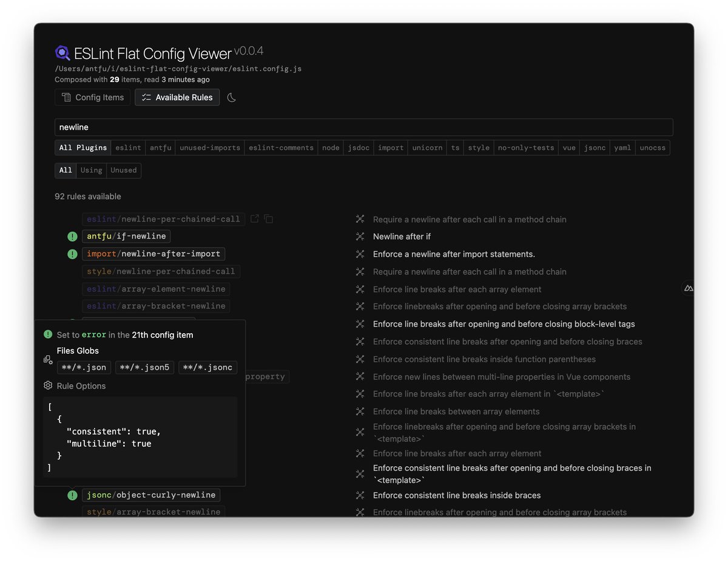Click the **/*.json5 glob chip
Image resolution: width=728 pixels, height=562 pixels.
[144, 367]
